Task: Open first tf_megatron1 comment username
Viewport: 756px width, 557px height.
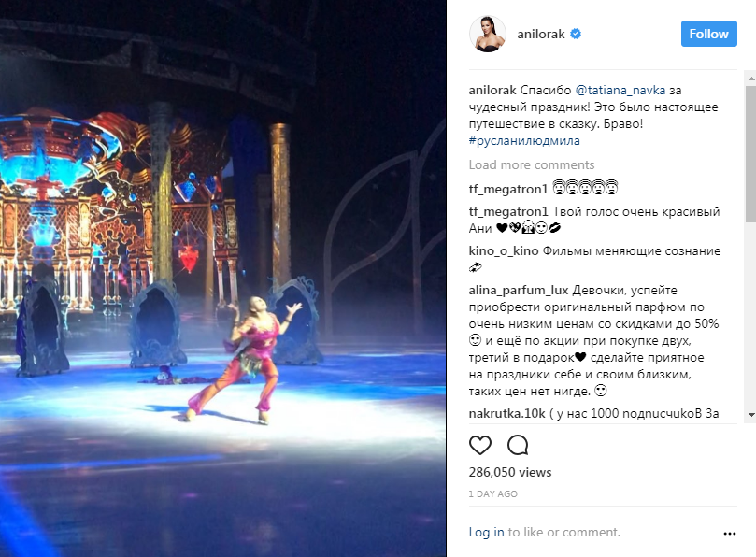Action: click(x=508, y=189)
